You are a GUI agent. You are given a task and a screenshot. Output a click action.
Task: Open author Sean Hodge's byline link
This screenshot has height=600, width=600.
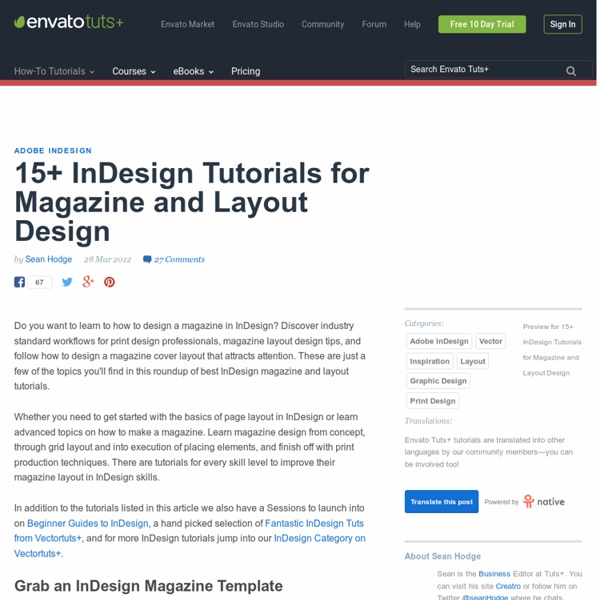[x=49, y=259]
